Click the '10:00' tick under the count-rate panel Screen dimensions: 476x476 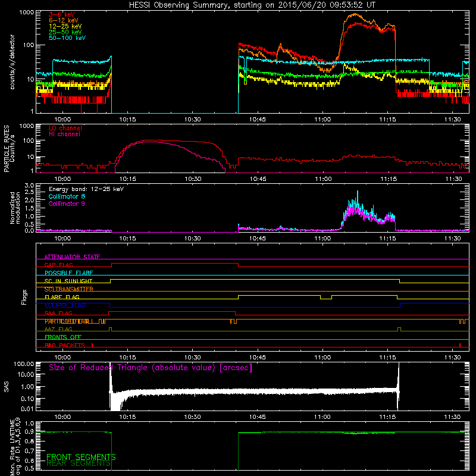pos(62,120)
